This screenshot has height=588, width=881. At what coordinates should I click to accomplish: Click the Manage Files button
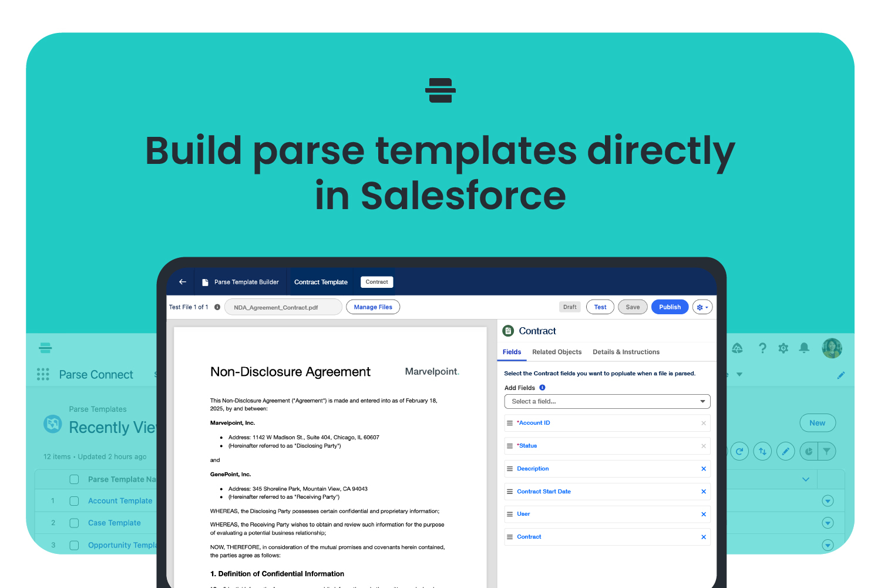(x=373, y=307)
